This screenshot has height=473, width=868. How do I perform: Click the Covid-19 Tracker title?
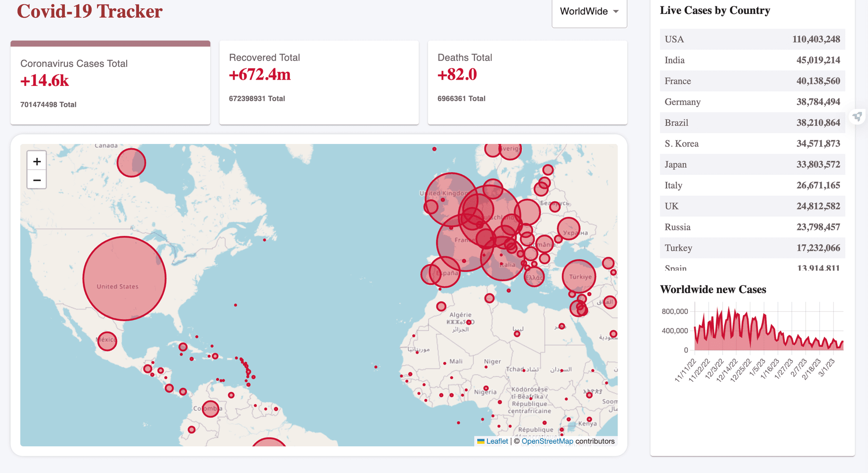(x=89, y=11)
